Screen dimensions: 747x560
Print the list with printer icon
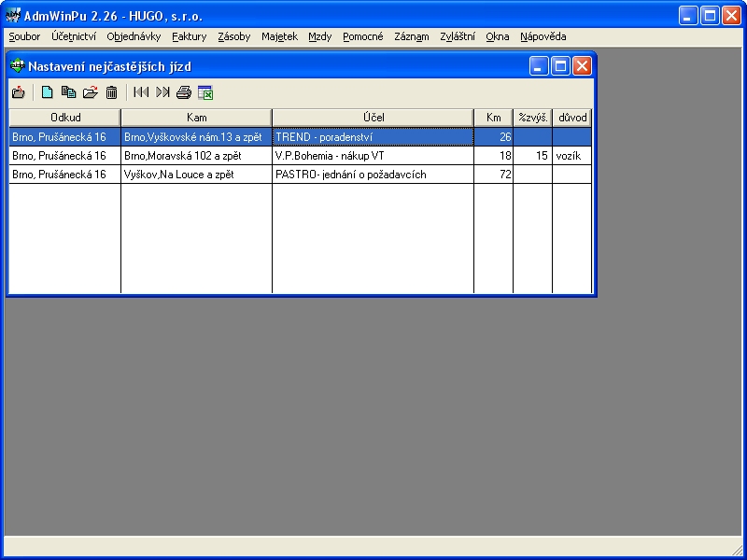coord(184,92)
